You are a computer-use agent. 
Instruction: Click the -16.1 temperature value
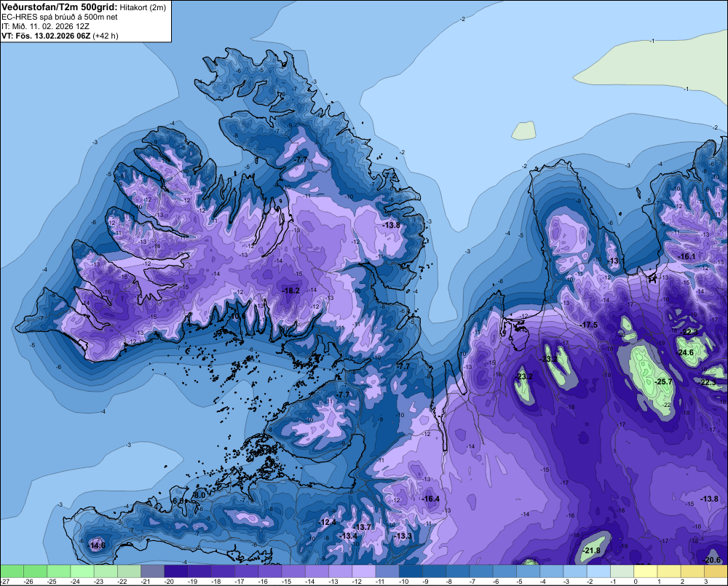(688, 256)
